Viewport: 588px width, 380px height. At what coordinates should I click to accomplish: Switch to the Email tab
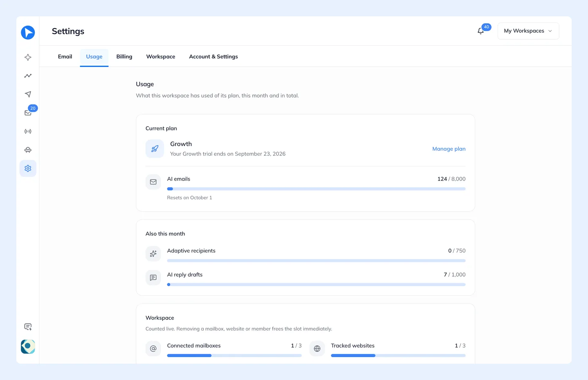click(65, 57)
